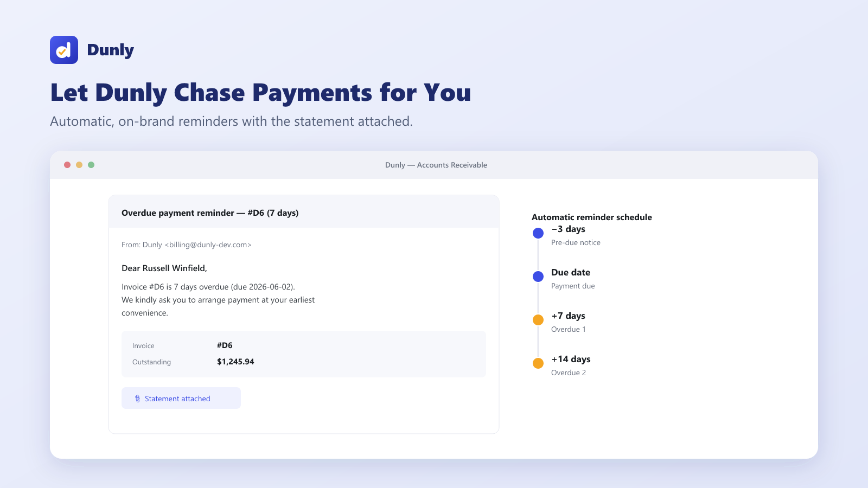
Task: Click the Automatic reminder schedule heading
Action: (592, 217)
